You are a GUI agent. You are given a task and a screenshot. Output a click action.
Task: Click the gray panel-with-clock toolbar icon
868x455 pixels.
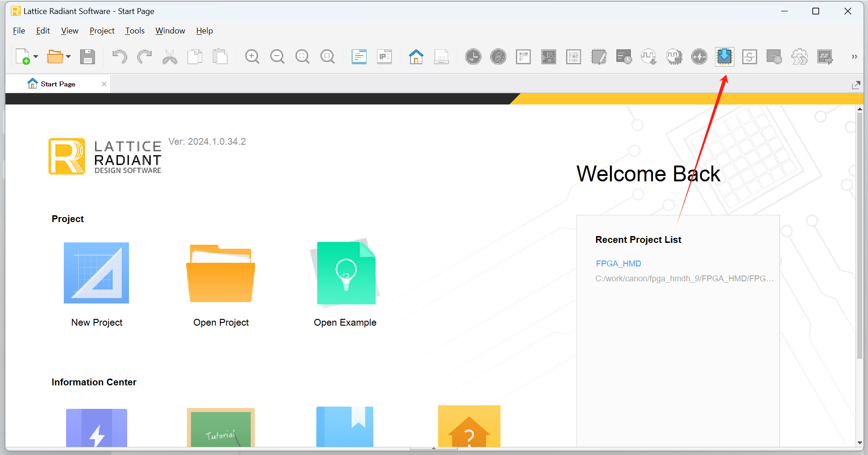pyautogui.click(x=774, y=57)
